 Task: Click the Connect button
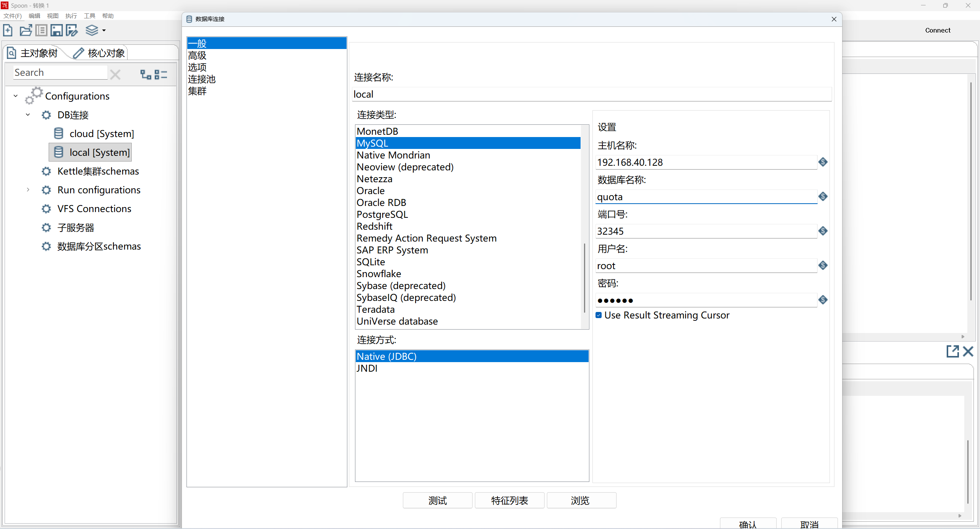937,30
